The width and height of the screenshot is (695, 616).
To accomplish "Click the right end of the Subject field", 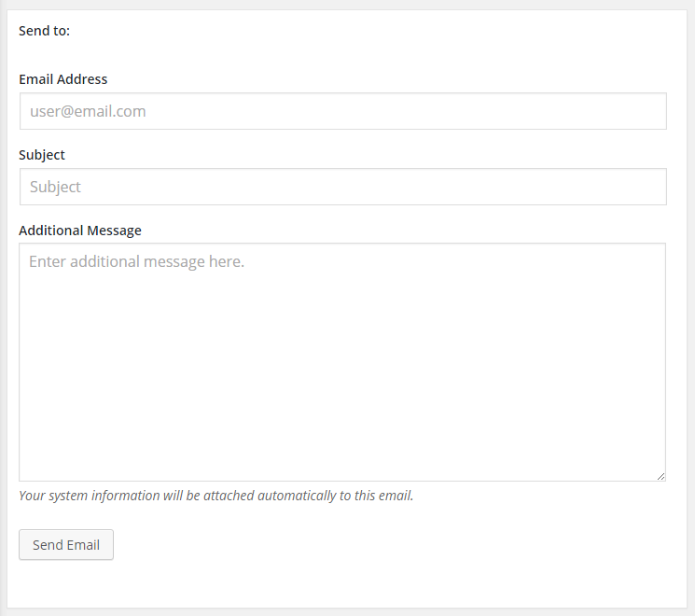I will click(x=644, y=187).
